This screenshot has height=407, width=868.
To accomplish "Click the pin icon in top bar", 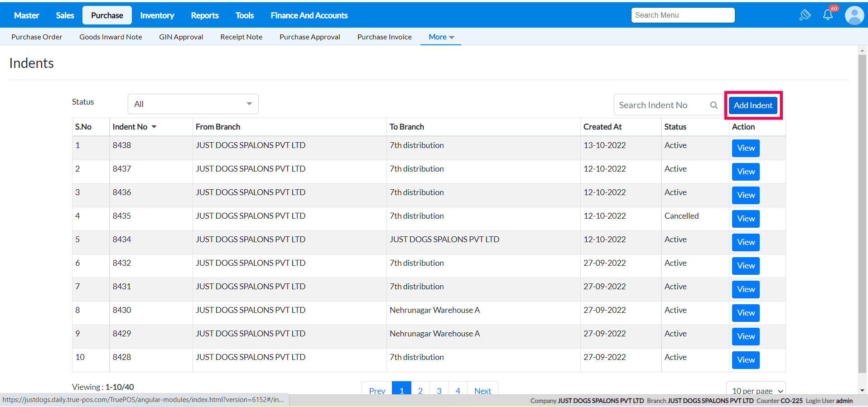I will click(x=805, y=15).
